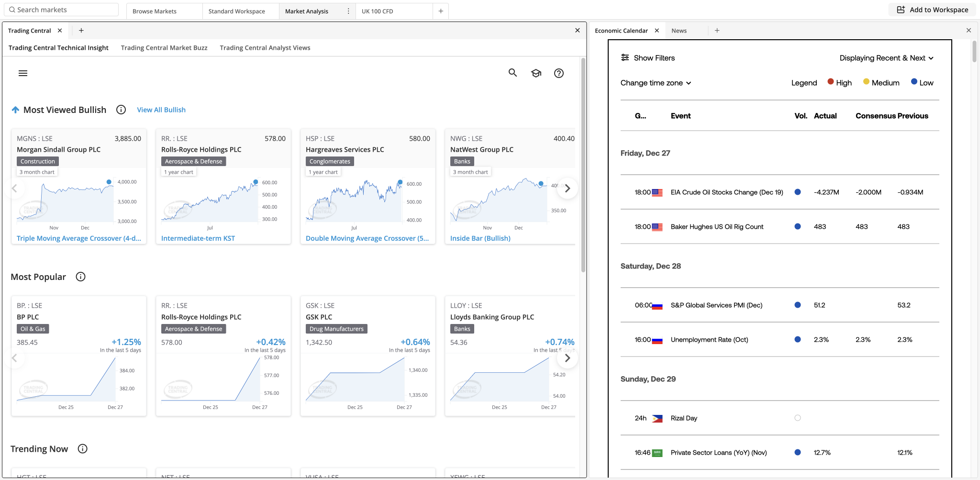Image resolution: width=980 pixels, height=480 pixels.
Task: Expand Displaying Recent & Next dropdown
Action: [886, 58]
